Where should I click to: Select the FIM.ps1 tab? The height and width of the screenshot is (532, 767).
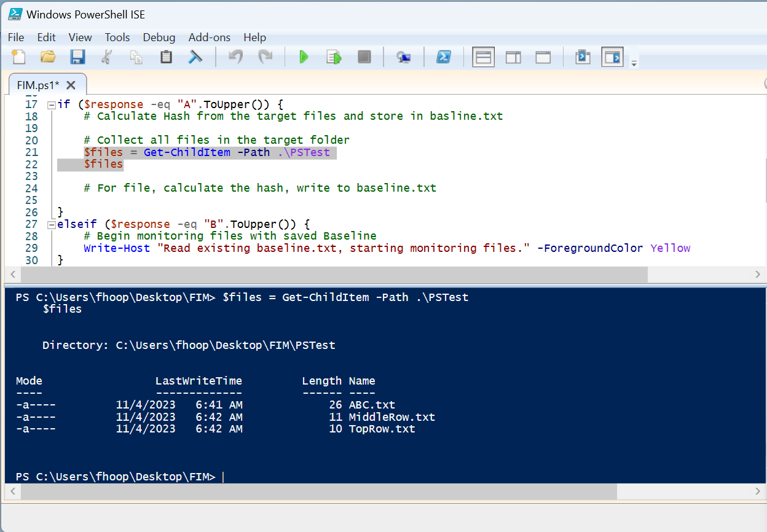(x=38, y=85)
